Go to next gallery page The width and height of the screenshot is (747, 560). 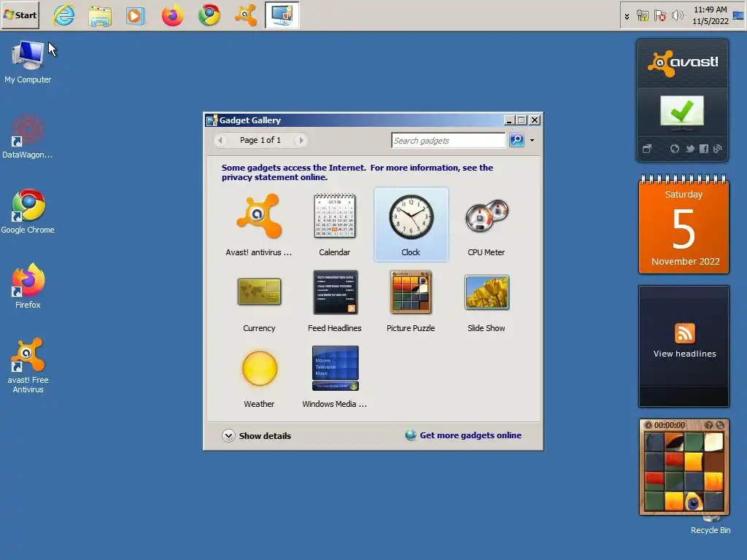tap(301, 140)
